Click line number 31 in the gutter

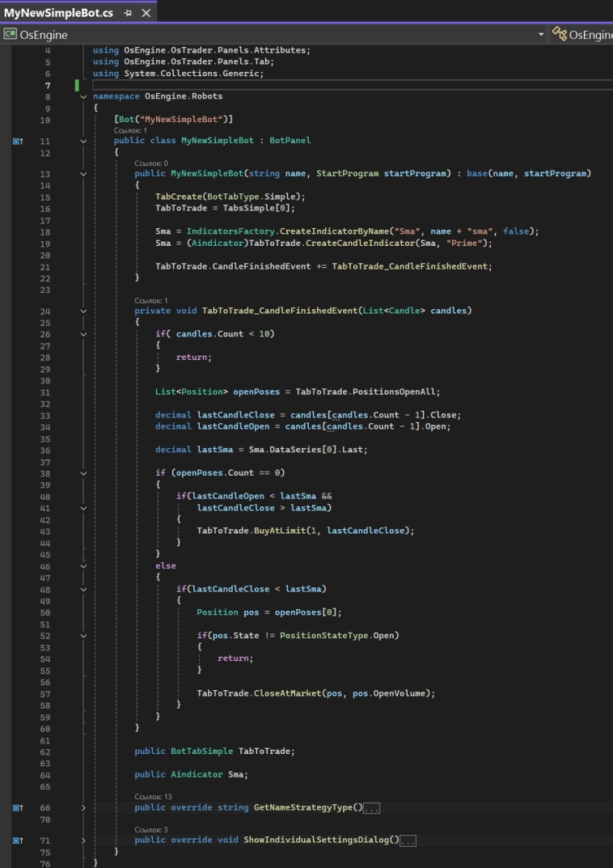click(44, 392)
